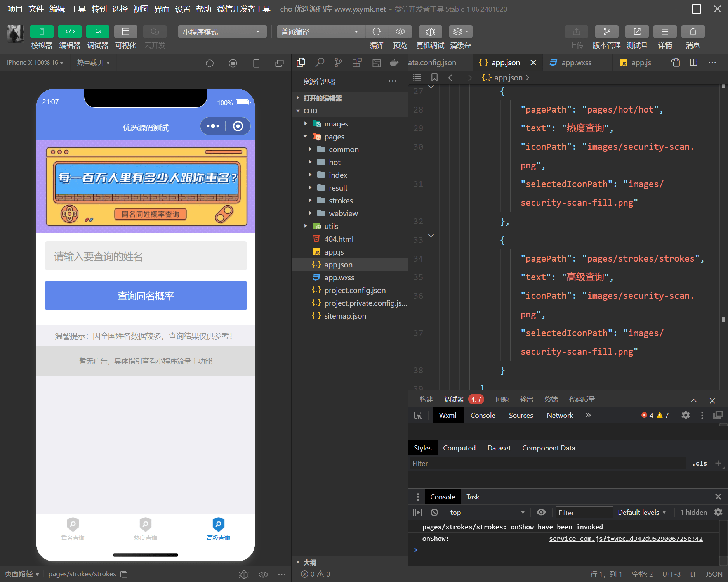The height and width of the screenshot is (582, 728).
Task: Toggle the simulator panel button
Action: coord(42,32)
